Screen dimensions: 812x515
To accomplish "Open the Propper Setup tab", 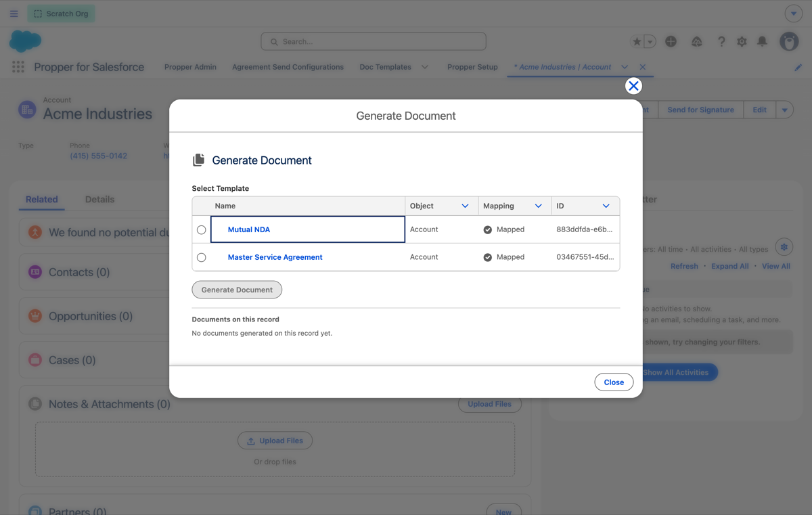I will [x=472, y=67].
